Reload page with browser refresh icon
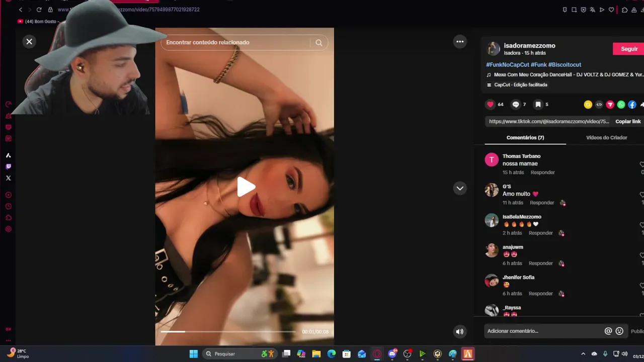Viewport: 644px width, 362px height. tap(39, 10)
